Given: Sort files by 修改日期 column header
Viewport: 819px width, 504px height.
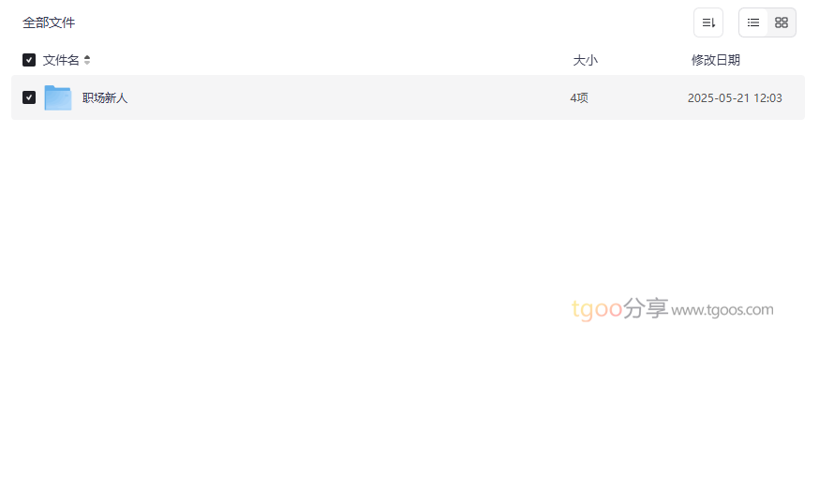Looking at the screenshot, I should pyautogui.click(x=715, y=60).
